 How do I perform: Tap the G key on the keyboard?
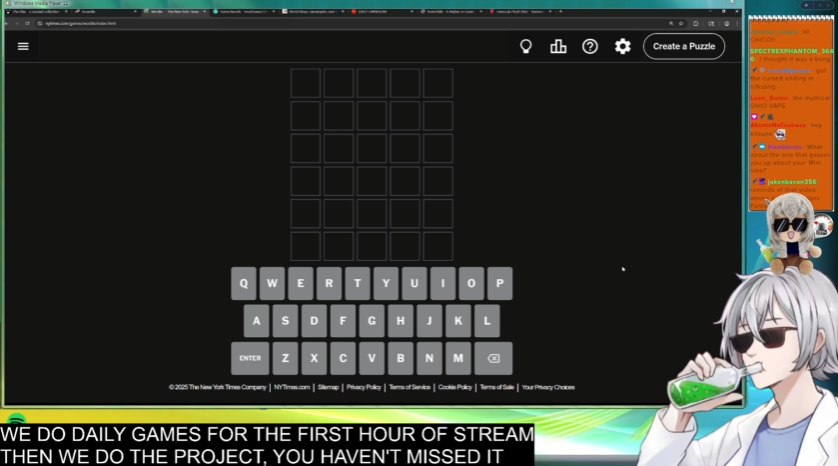coord(372,321)
